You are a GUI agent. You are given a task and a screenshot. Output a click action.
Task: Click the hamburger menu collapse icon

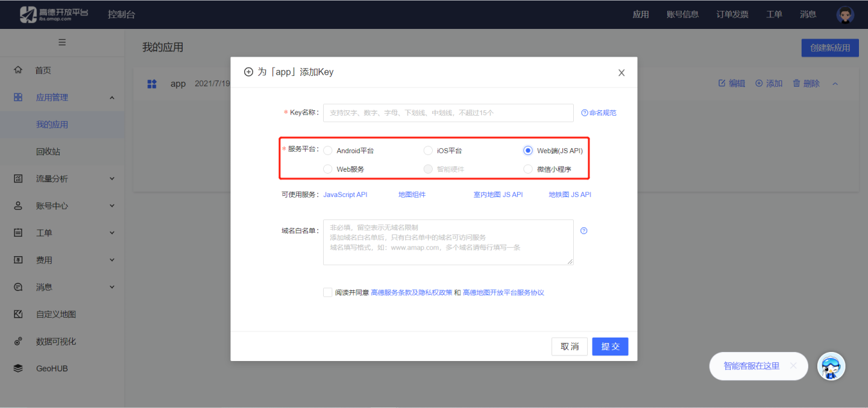[62, 42]
